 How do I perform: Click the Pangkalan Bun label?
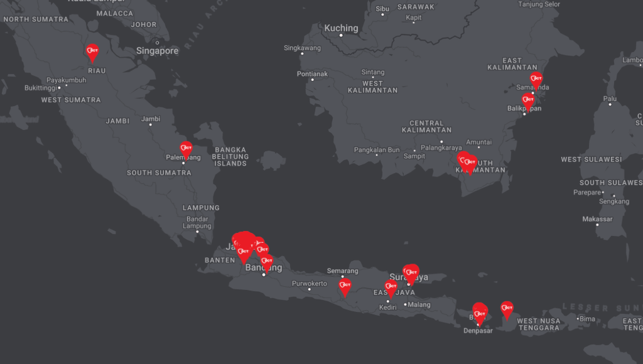point(377,150)
